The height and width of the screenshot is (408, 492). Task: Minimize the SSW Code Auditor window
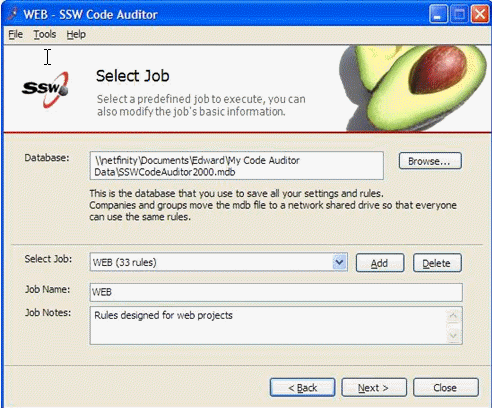pyautogui.click(x=438, y=14)
